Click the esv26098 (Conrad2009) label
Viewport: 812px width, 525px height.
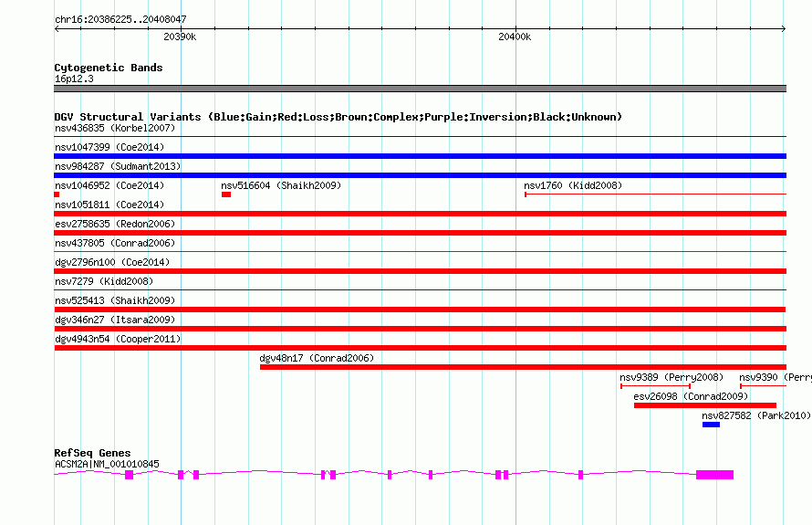[x=691, y=396]
